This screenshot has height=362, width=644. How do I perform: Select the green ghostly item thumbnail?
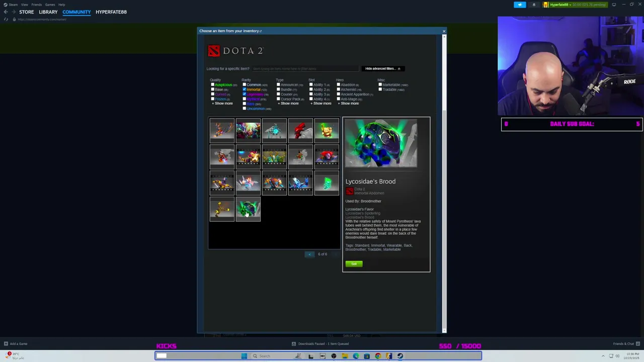(x=327, y=183)
